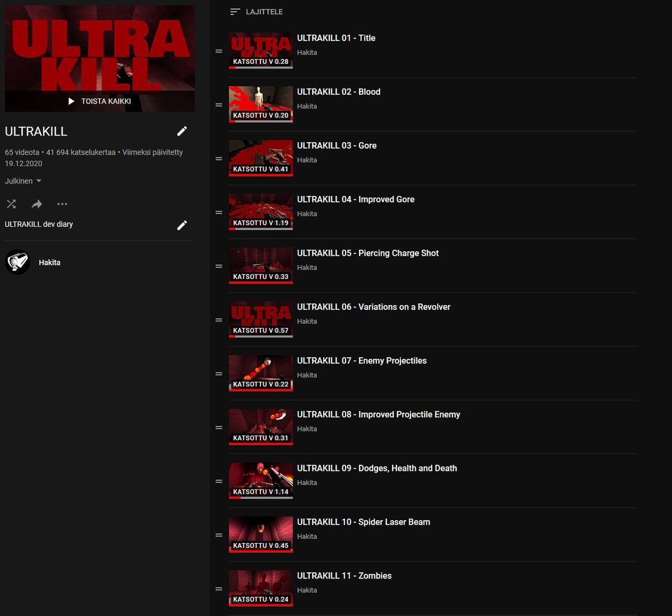Grab drag handle for Dodges, Health and Death row
The height and width of the screenshot is (616, 672).
click(219, 481)
